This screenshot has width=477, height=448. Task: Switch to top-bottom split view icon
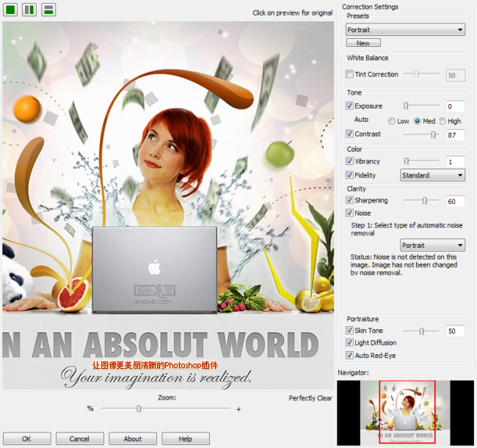(x=48, y=10)
